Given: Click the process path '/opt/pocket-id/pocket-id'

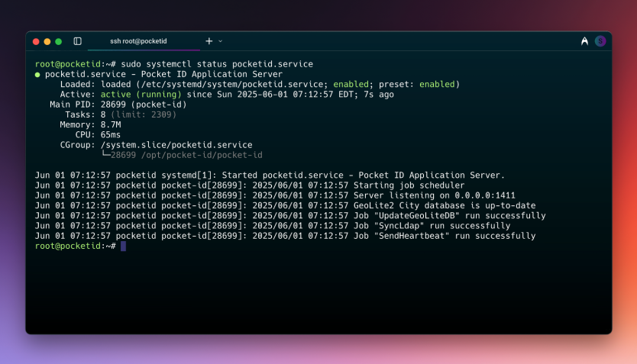Looking at the screenshot, I should (202, 155).
